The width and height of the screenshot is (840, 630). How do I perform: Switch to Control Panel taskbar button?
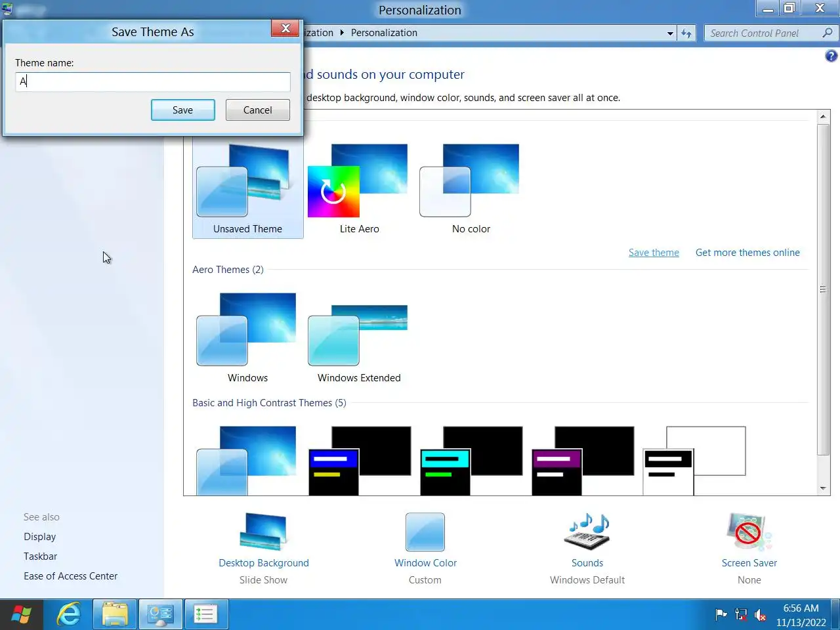pos(160,615)
